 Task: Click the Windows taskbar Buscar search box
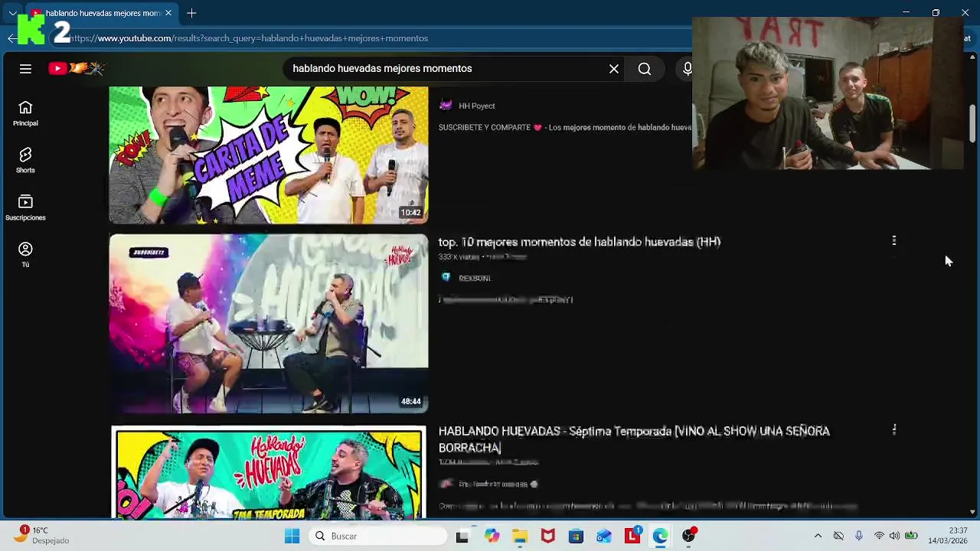pyautogui.click(x=378, y=536)
